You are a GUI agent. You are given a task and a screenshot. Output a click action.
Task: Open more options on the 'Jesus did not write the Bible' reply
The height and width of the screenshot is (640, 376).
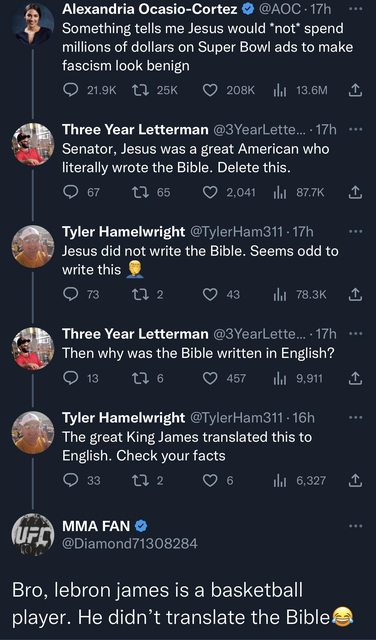click(x=356, y=232)
